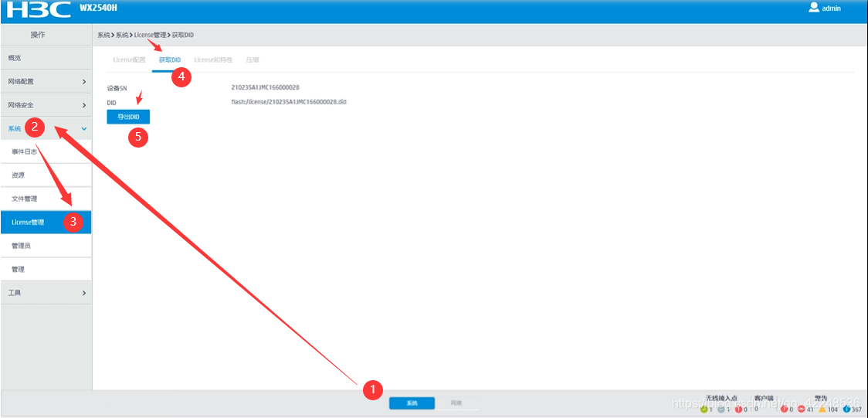Viewport: 868px width, 418px height.
Task: Click the 无线接入点 status label
Action: (x=722, y=398)
